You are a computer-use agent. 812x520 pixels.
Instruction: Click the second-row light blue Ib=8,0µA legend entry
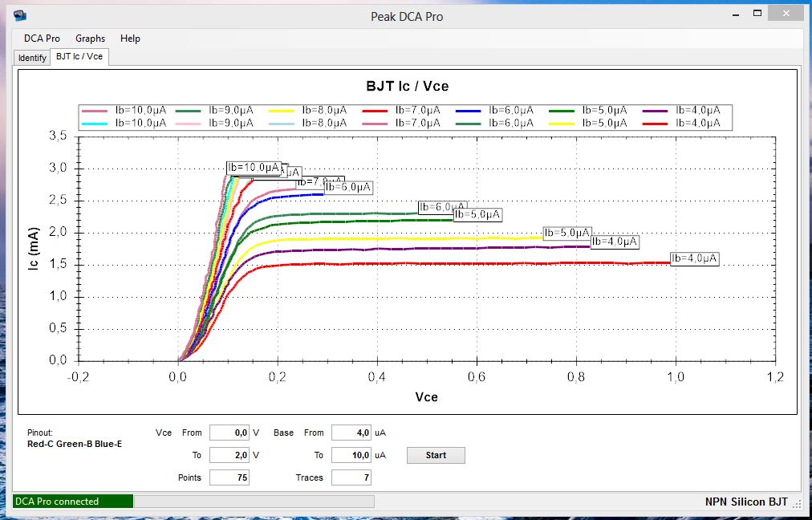(307, 124)
